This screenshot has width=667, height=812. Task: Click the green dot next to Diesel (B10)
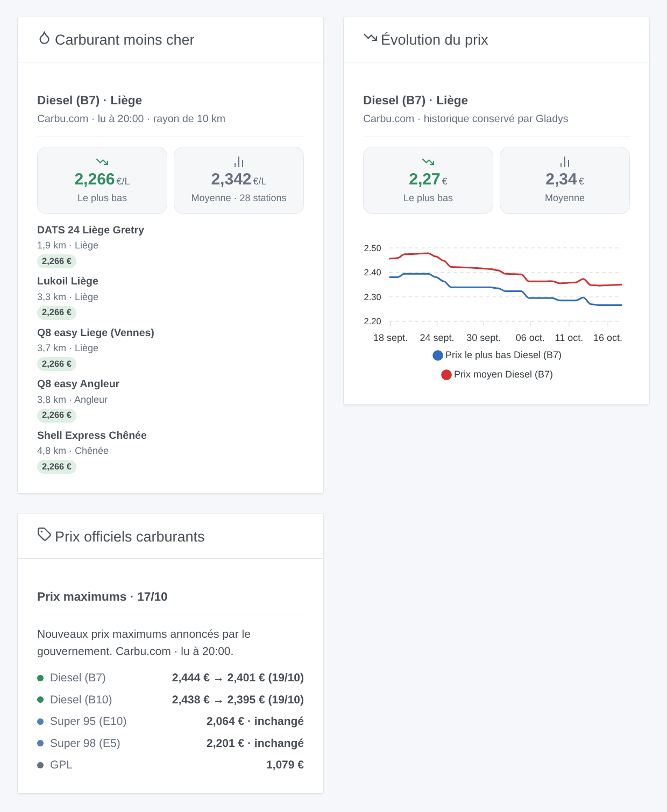pyautogui.click(x=40, y=700)
